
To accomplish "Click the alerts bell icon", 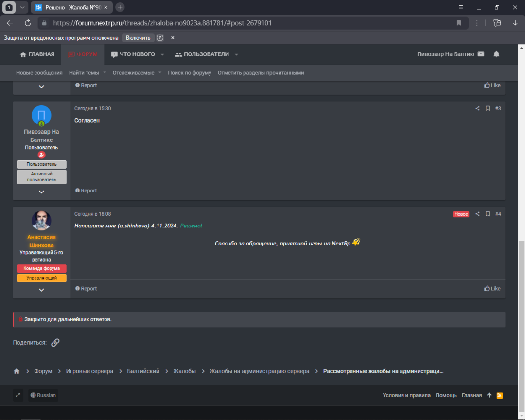I will point(496,54).
